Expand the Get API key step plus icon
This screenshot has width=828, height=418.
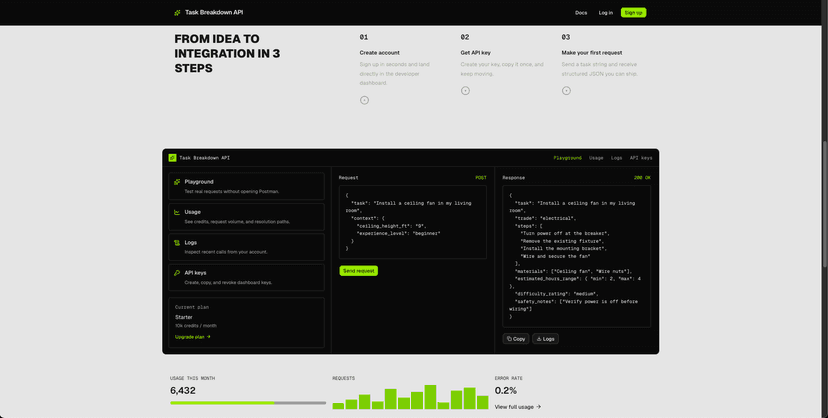(465, 91)
